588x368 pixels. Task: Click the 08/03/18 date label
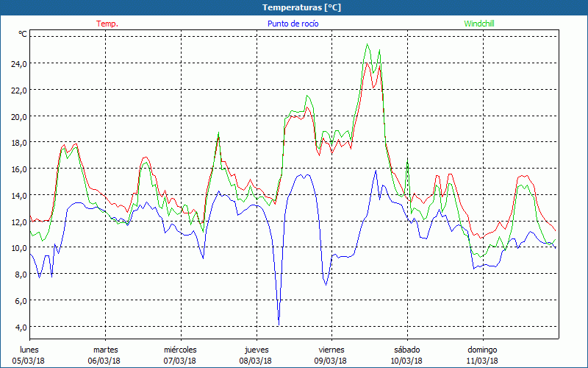[256, 361]
